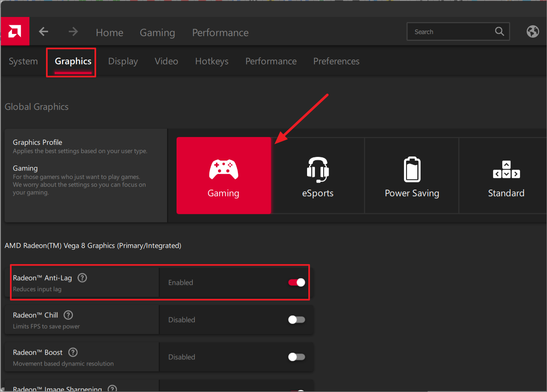The image size is (547, 392).
Task: Click the Disabled status for Radeon Chill
Action: pos(182,320)
